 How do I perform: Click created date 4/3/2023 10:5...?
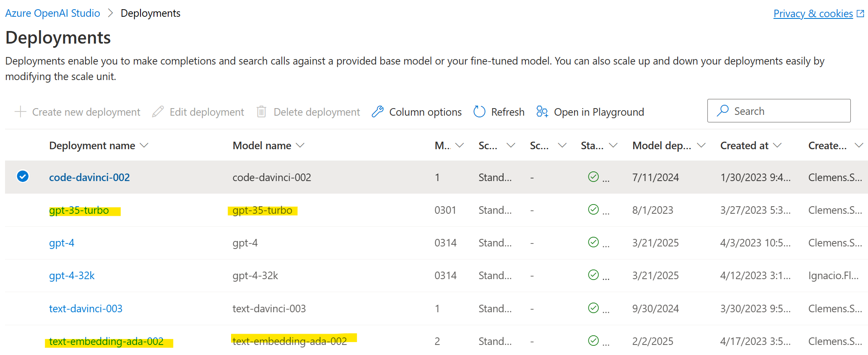(755, 243)
